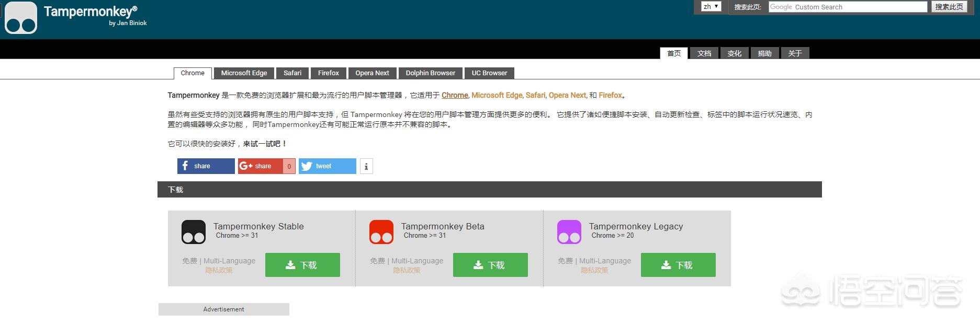
Task: Switch to the Dolphin Browser tab
Action: [431, 73]
